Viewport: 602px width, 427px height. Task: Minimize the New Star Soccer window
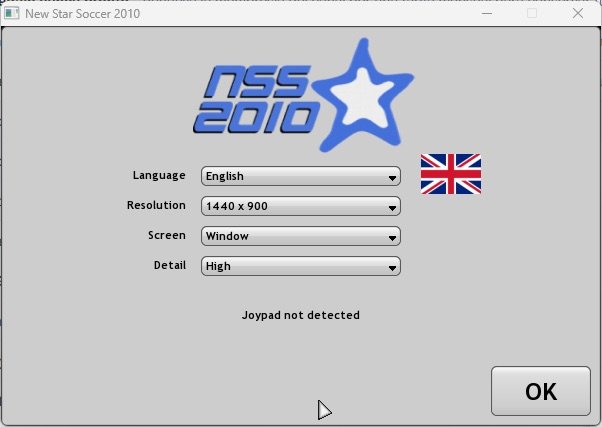point(487,14)
